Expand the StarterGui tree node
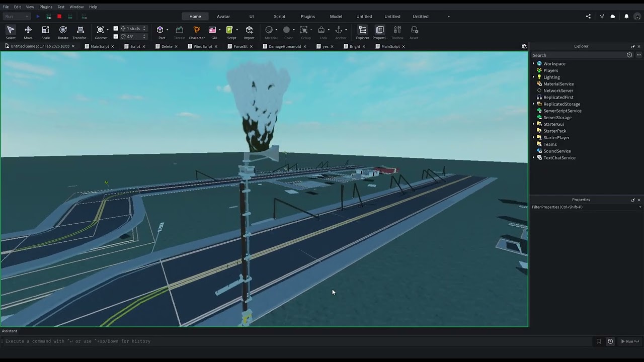The image size is (644, 362). click(x=534, y=124)
